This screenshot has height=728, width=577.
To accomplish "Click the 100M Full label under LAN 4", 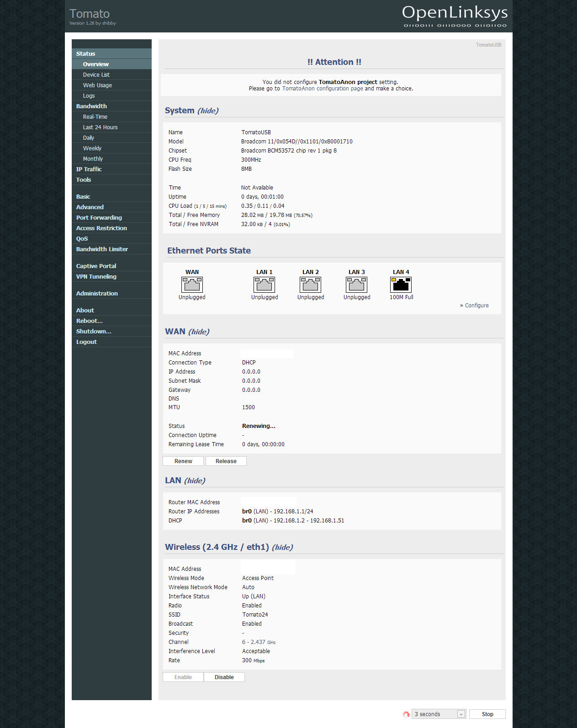I will 401,297.
